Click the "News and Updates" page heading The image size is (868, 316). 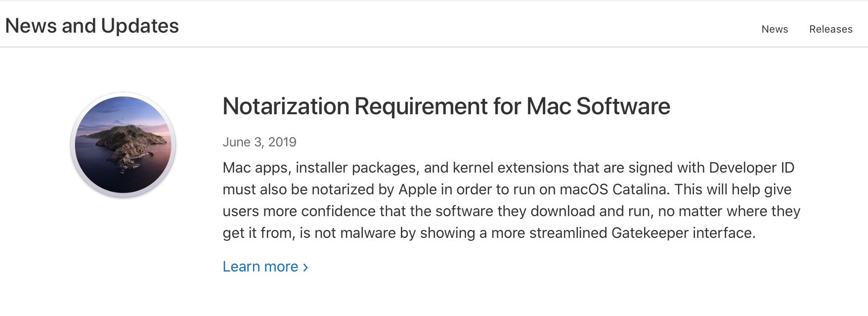click(x=92, y=26)
